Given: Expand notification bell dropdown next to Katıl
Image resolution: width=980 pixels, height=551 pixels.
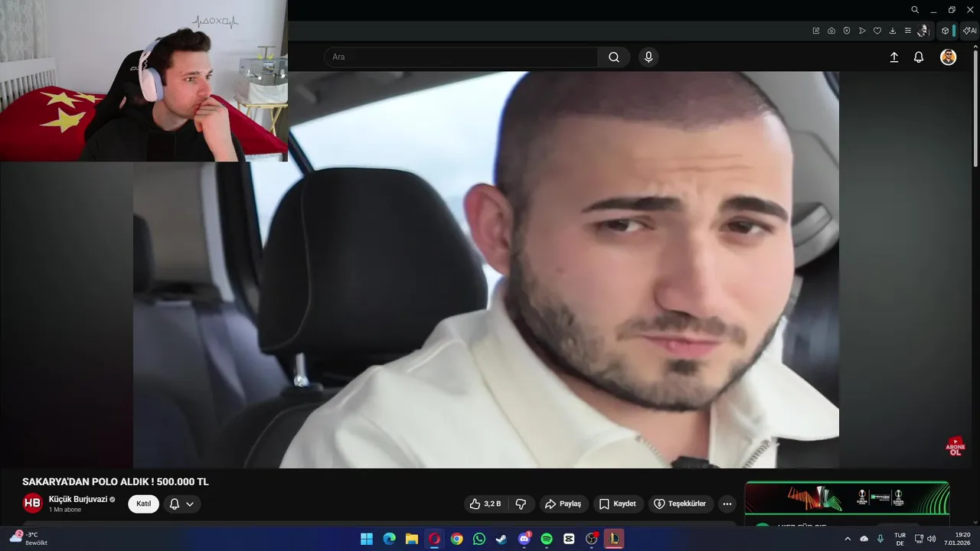Looking at the screenshot, I should tap(181, 504).
